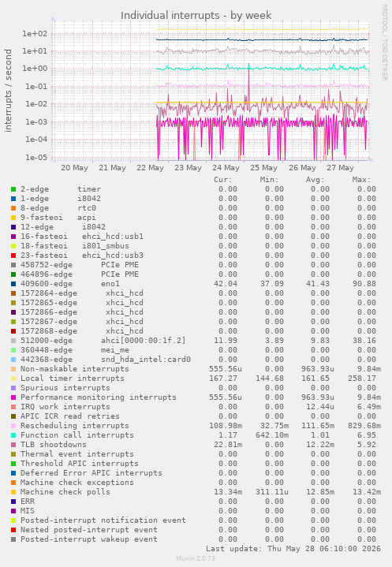Click the TLB shootdowns legend swatch

[13, 445]
